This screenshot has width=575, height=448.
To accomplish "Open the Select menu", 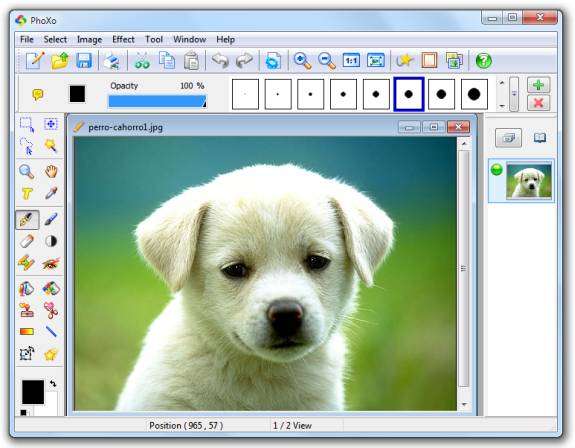I will point(55,39).
